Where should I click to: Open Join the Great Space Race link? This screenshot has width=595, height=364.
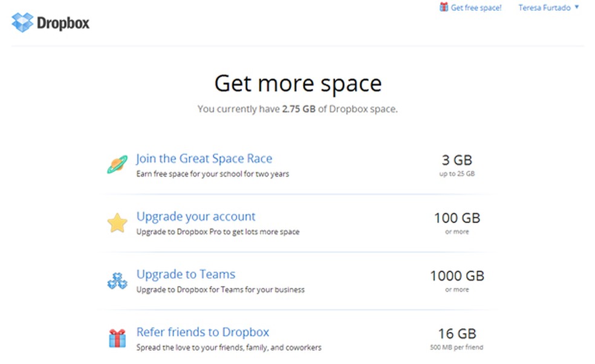(204, 158)
